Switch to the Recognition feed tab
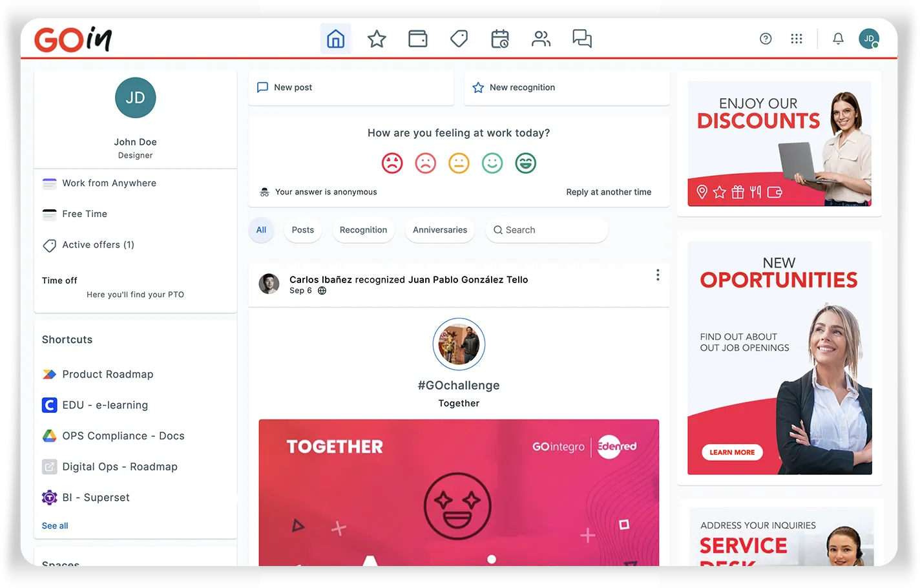This screenshot has width=920, height=588. (x=363, y=230)
